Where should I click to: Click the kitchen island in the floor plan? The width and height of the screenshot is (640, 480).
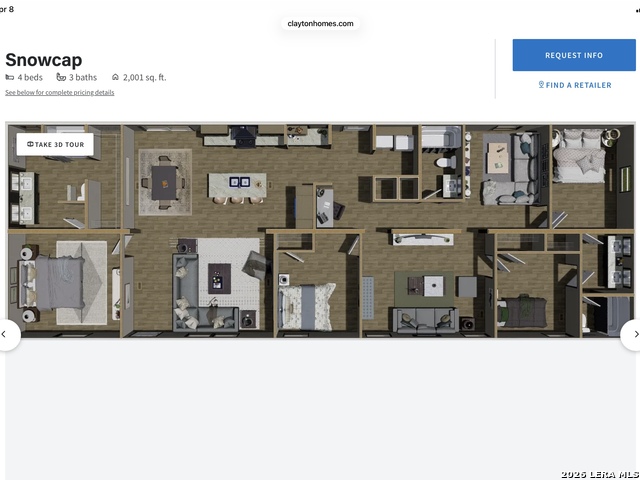[238, 183]
